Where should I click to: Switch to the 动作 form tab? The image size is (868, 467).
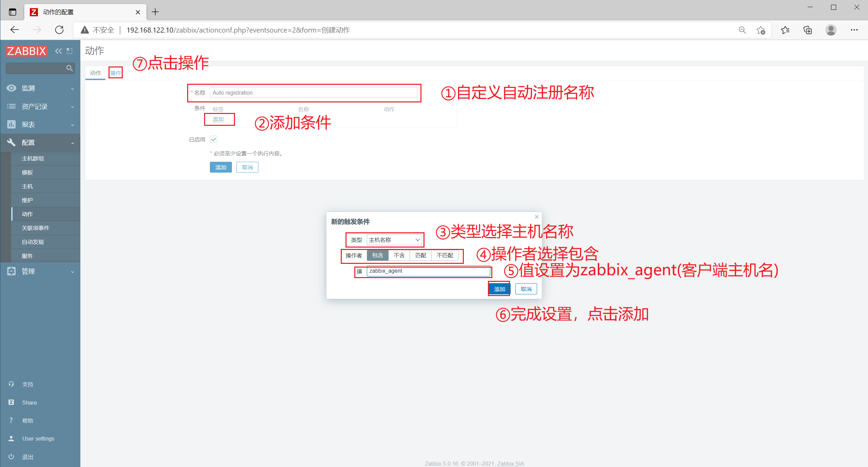pyautogui.click(x=96, y=73)
